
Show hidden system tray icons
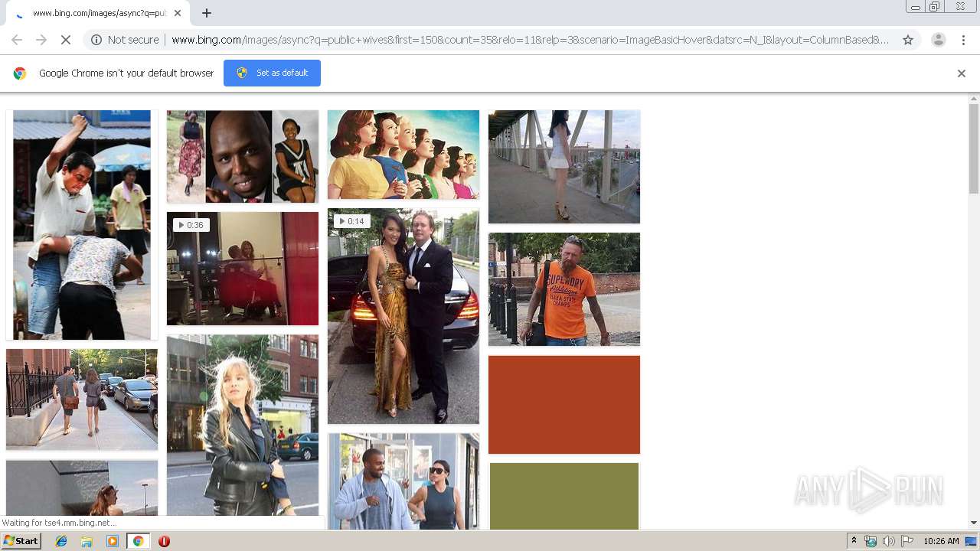click(x=854, y=541)
